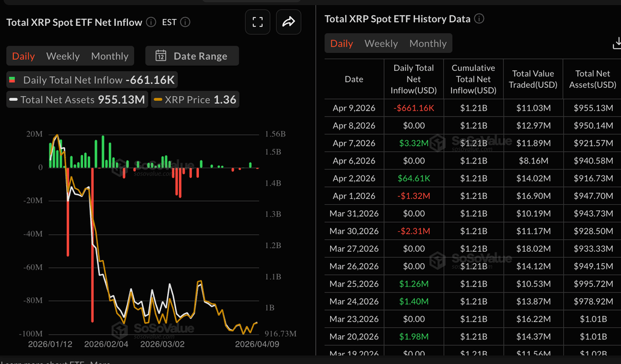Screen dimensions: 621x364
Task: Select the -$661.16K inflow cell for Apr 9,2026
Action: pos(413,108)
